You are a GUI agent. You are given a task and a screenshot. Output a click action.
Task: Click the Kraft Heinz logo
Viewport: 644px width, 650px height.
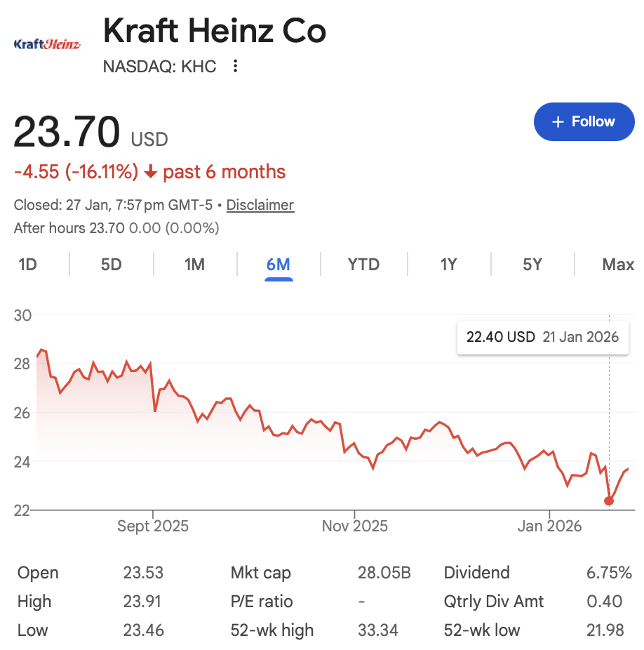pyautogui.click(x=48, y=44)
